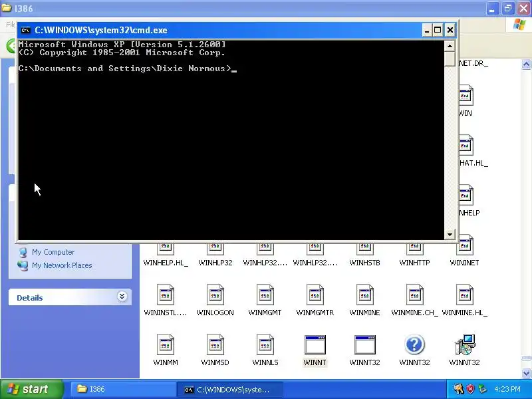Select the NHELP file icon in I386 window

(467, 196)
